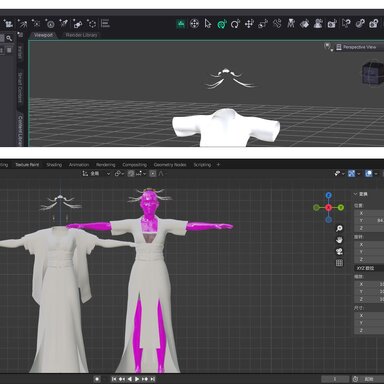The height and width of the screenshot is (384, 384).
Task: Select the Translate tool with cross arrows
Action: pyautogui.click(x=249, y=24)
